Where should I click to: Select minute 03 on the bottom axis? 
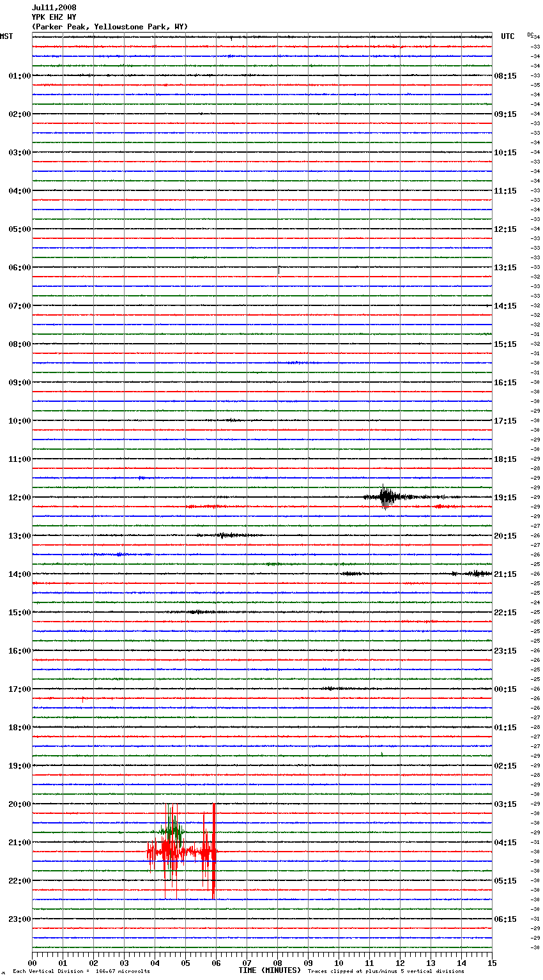124,963
